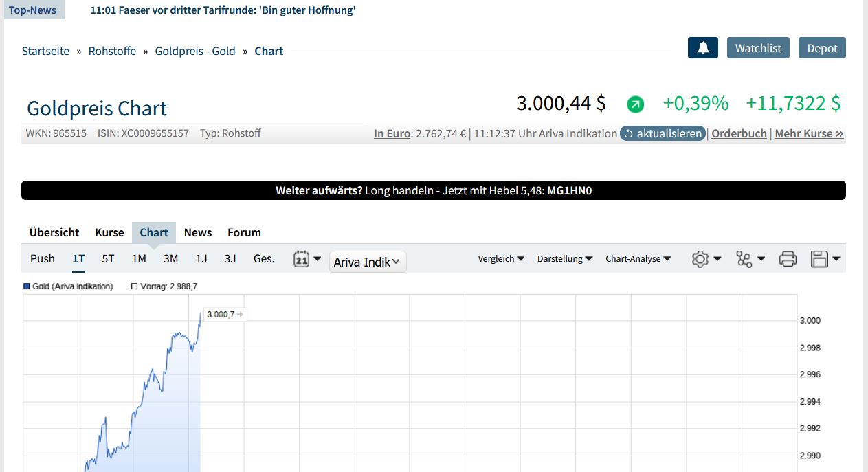Image resolution: width=868 pixels, height=472 pixels.
Task: Click the Weiter aufwärts Long handeln banner
Action: pyautogui.click(x=434, y=190)
